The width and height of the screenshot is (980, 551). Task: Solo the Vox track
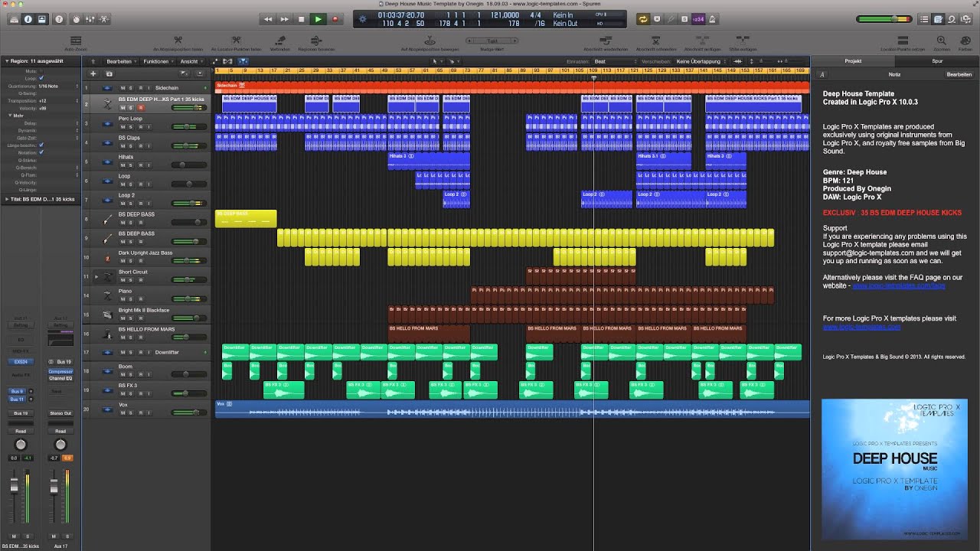point(131,412)
